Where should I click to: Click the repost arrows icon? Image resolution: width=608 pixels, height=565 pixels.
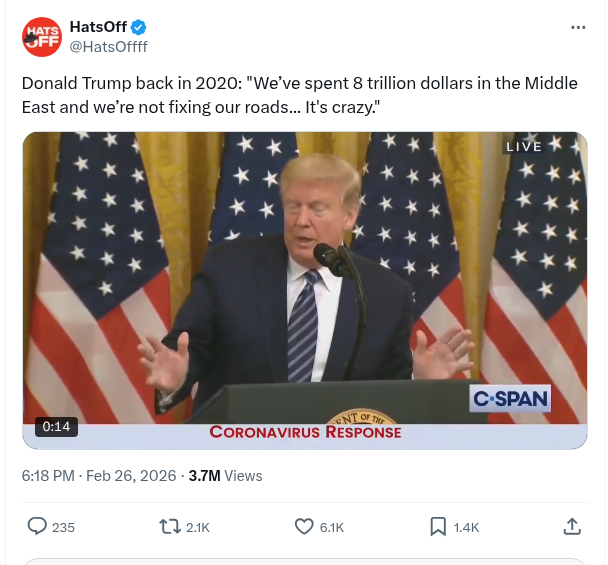point(170,527)
